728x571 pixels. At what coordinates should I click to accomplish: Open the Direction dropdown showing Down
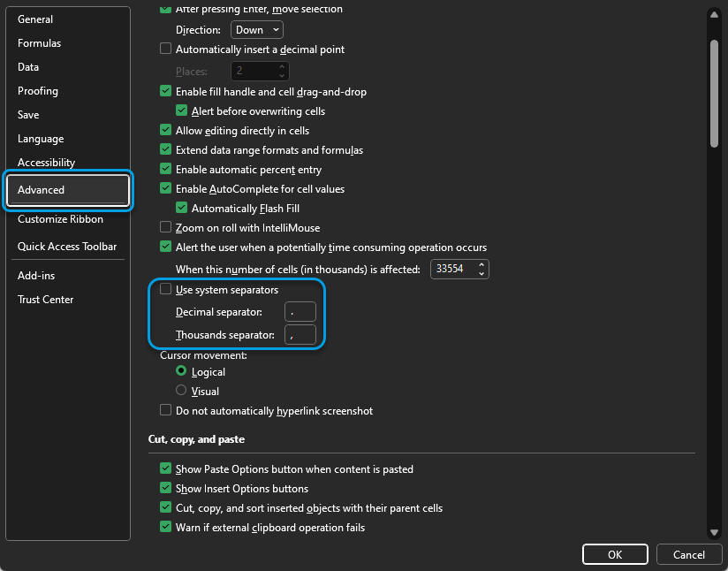point(256,29)
